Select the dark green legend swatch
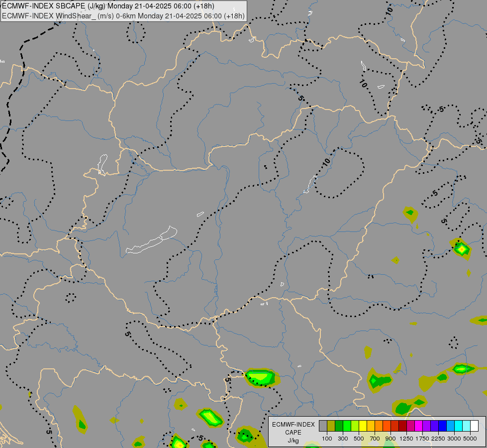 click(x=339, y=426)
